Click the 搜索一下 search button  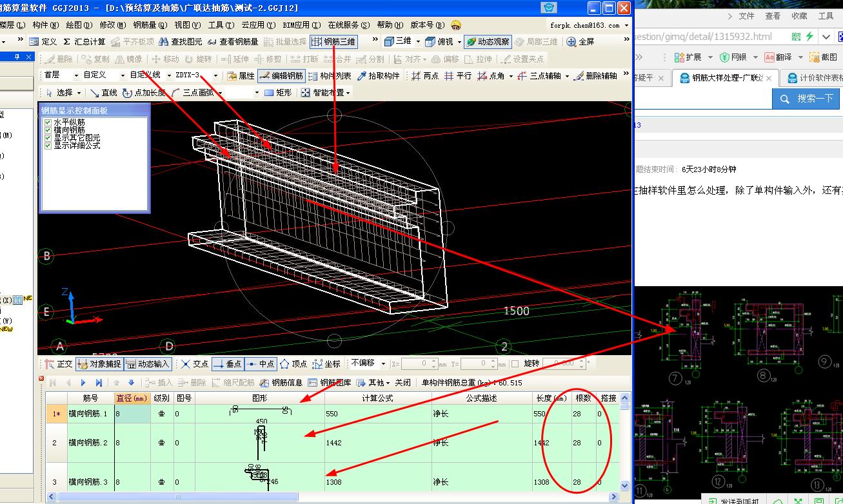806,99
